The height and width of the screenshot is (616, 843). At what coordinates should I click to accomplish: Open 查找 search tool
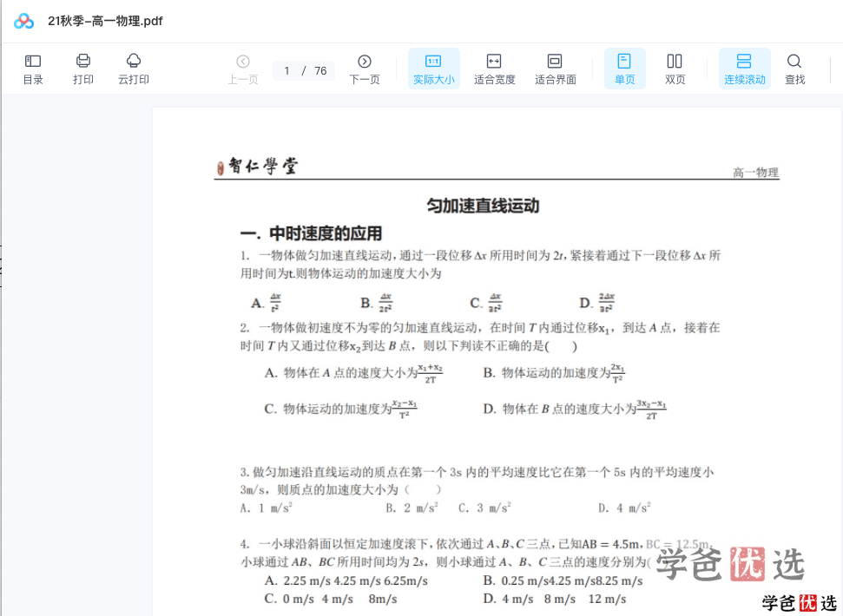tap(794, 69)
